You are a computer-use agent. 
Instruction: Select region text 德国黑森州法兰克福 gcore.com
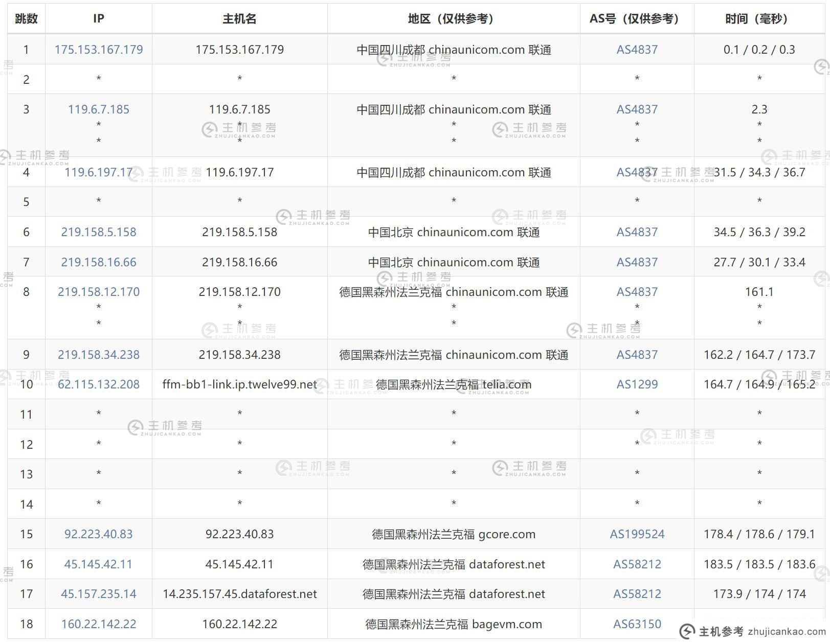[454, 534]
